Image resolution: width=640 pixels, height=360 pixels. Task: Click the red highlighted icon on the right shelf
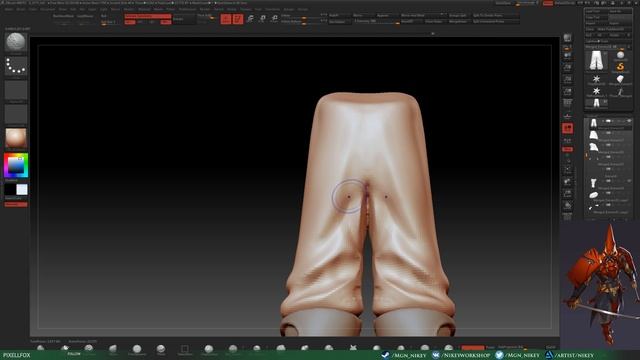567,129
